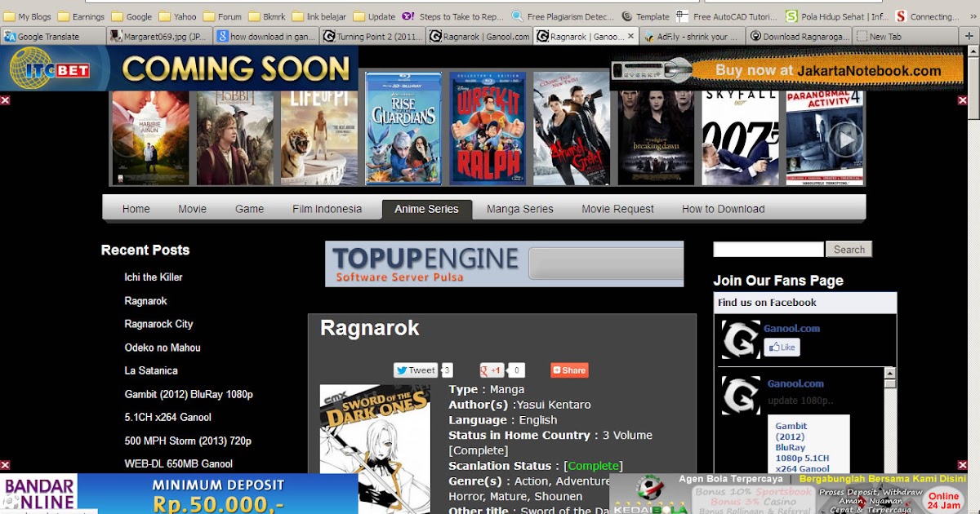Image resolution: width=980 pixels, height=514 pixels.
Task: Go to the Home menu item
Action: pyautogui.click(x=136, y=209)
